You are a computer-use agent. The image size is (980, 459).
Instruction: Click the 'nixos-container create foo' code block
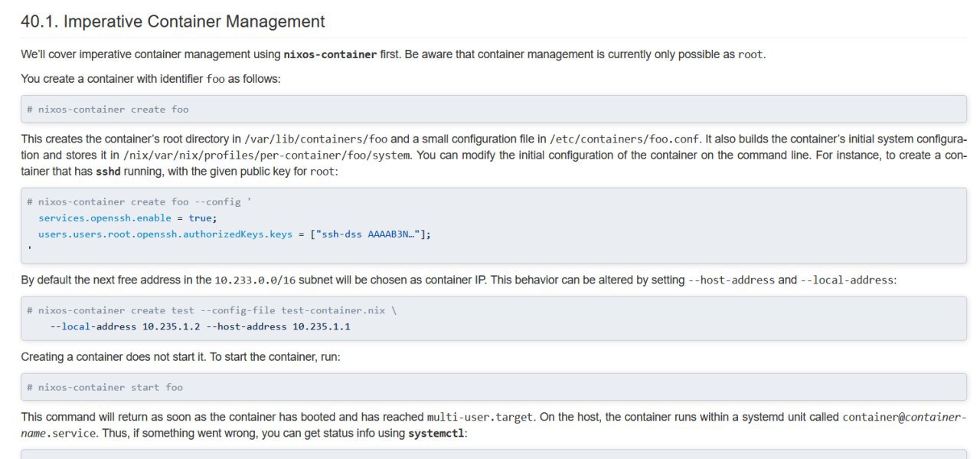(x=494, y=109)
